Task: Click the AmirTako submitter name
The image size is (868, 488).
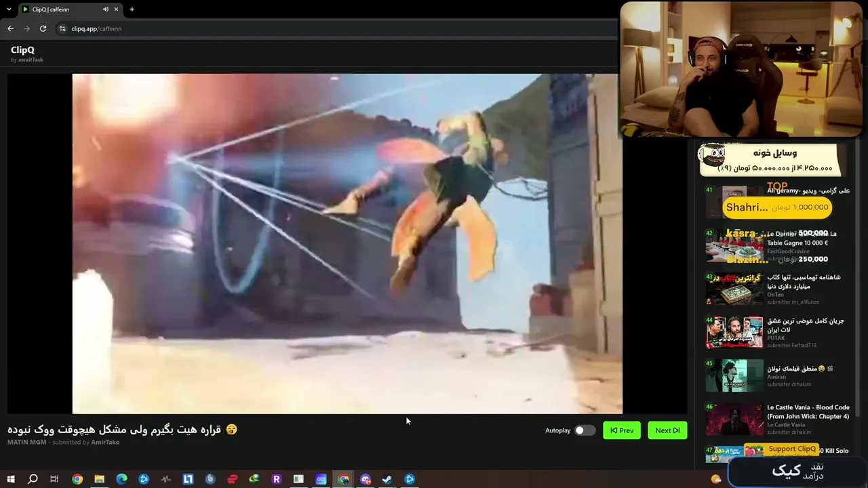Action: (x=105, y=442)
